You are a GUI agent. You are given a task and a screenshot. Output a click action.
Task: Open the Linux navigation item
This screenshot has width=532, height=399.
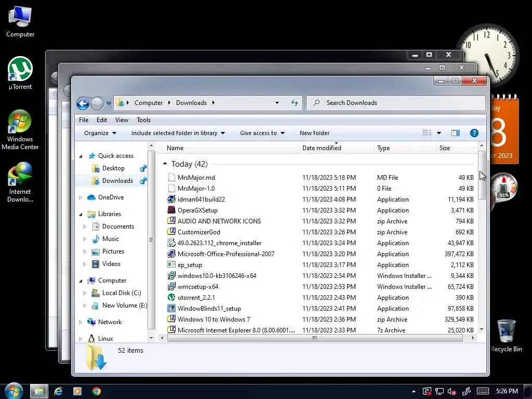(x=105, y=339)
